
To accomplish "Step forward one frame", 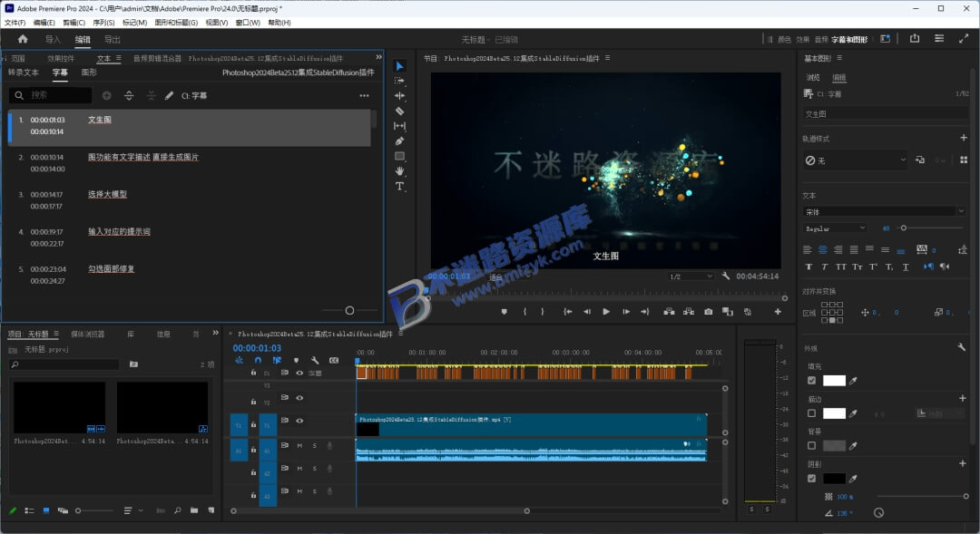I will (625, 312).
